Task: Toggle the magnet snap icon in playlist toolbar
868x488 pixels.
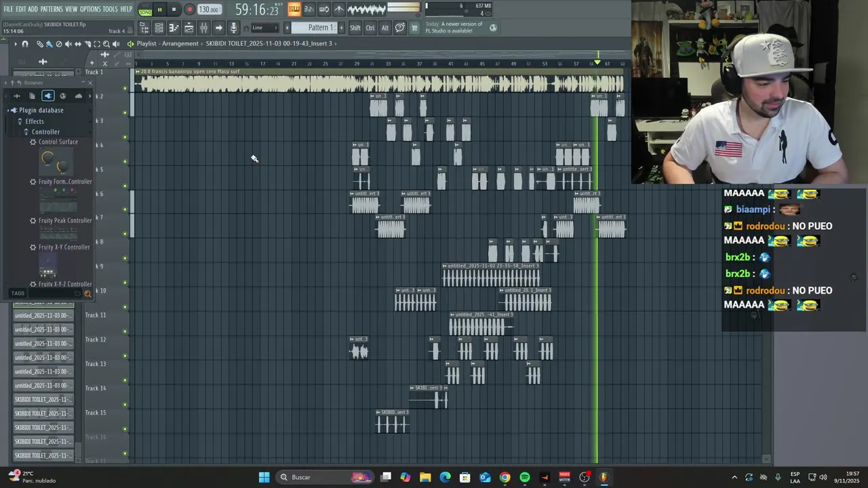Action: [x=25, y=44]
